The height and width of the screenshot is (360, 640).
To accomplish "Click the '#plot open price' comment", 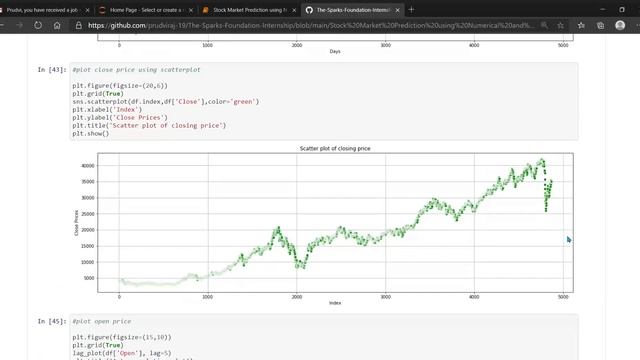I will point(102,322).
